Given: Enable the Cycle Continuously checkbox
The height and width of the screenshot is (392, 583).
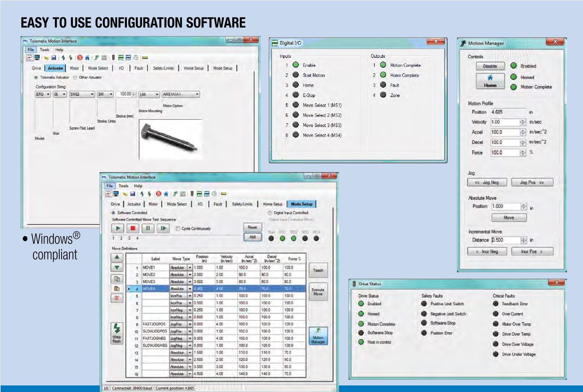Looking at the screenshot, I should point(178,228).
